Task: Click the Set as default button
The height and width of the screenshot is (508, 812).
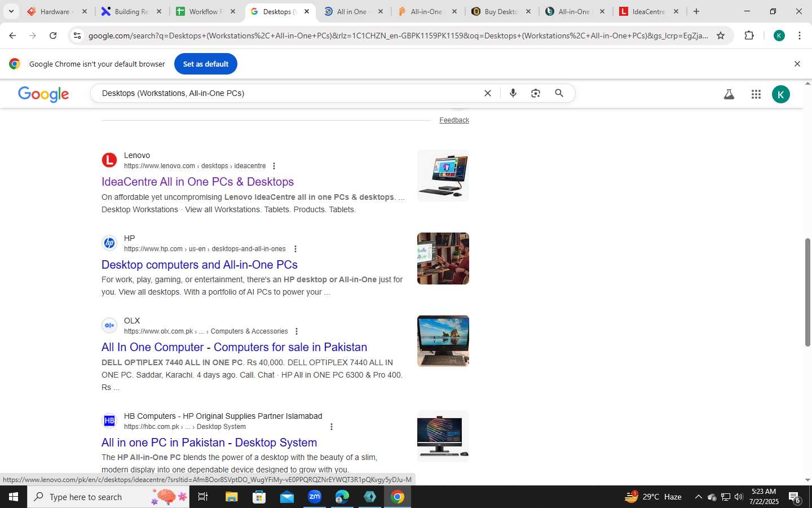Action: point(206,64)
